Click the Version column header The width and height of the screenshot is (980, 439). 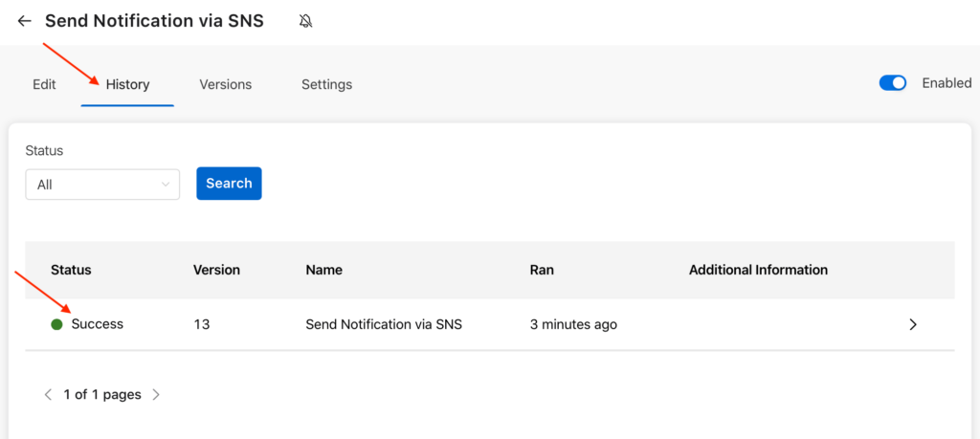[216, 270]
